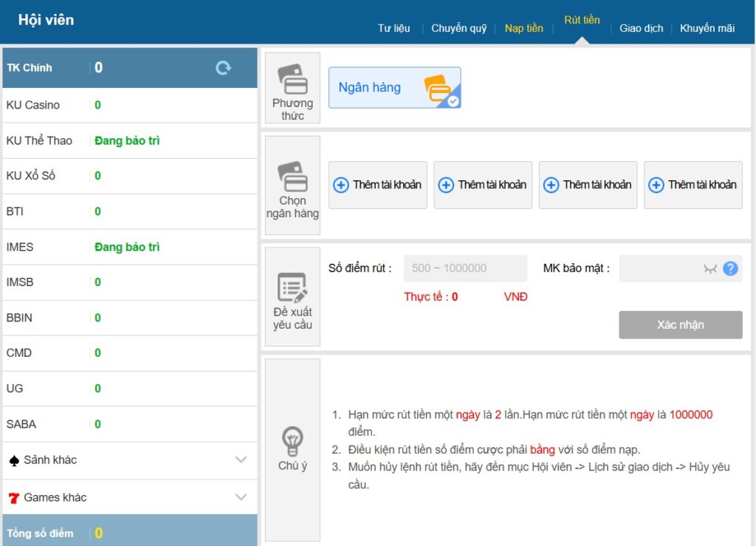The height and width of the screenshot is (546, 756).
Task: Click the Chú ý lightbulb icon
Action: pos(292,441)
